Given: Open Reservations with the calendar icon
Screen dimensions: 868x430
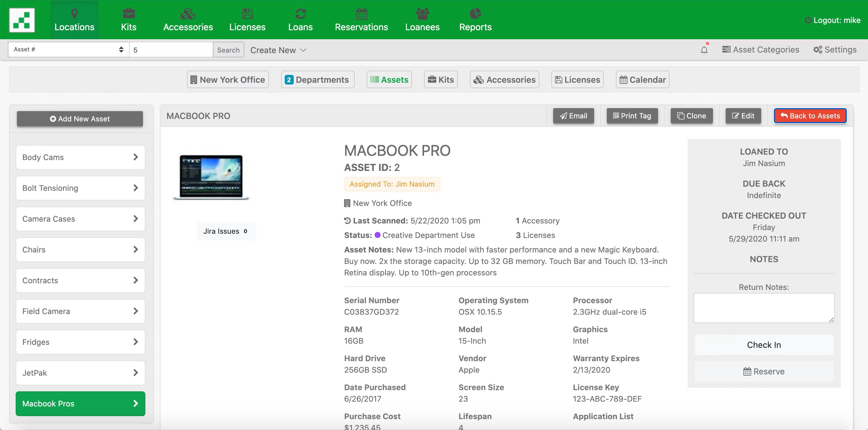Looking at the screenshot, I should tap(361, 15).
